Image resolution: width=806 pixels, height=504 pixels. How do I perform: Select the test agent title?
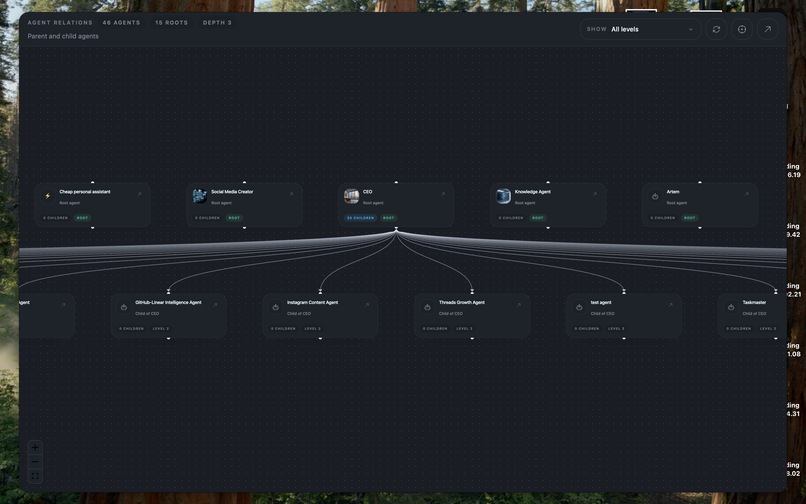coord(601,302)
